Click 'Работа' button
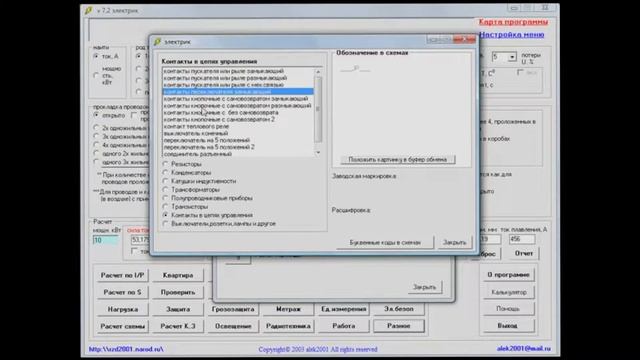This screenshot has width=640, height=360. pos(343,327)
